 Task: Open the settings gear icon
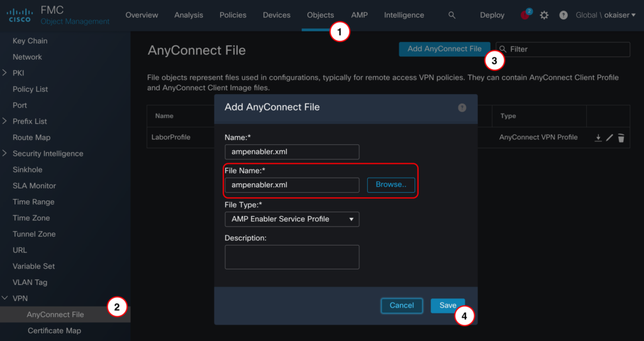544,15
